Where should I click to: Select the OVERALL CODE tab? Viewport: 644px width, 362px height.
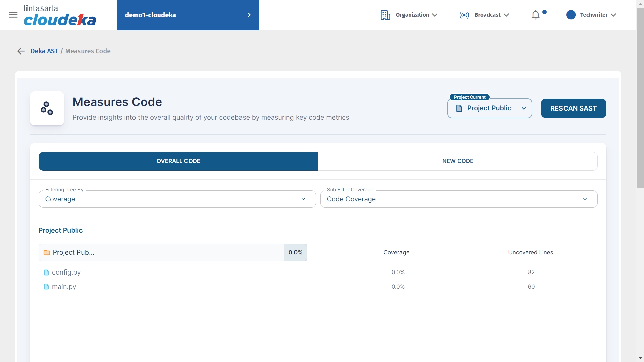(178, 161)
